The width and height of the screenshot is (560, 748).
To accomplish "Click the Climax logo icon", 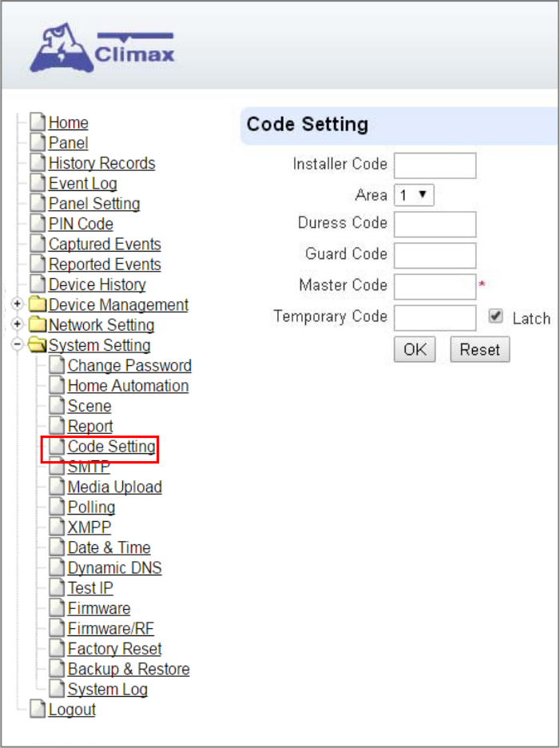I will tap(102, 48).
